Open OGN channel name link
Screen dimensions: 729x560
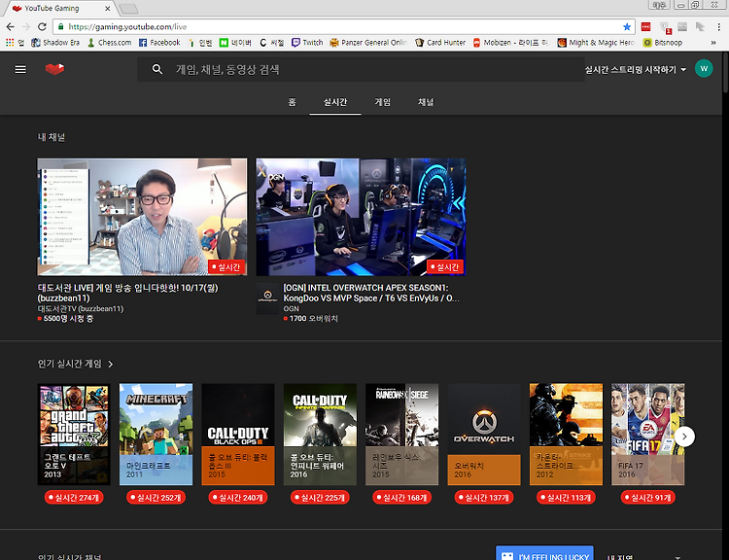(292, 308)
